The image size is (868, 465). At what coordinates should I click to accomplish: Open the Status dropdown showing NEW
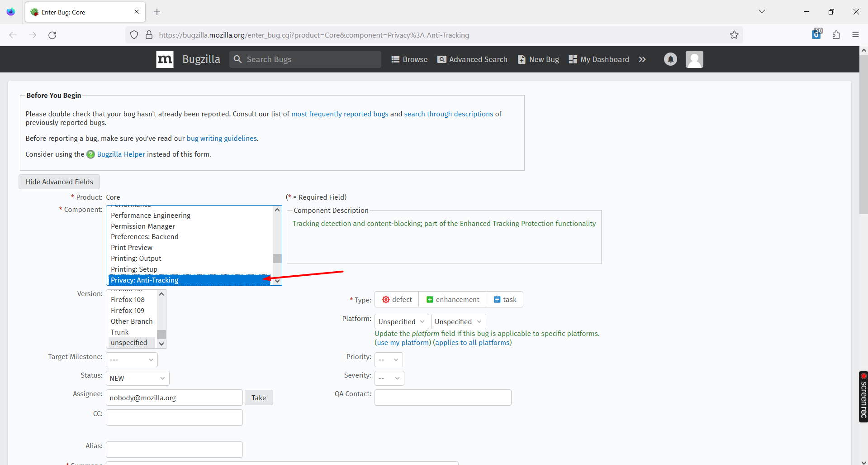point(137,378)
